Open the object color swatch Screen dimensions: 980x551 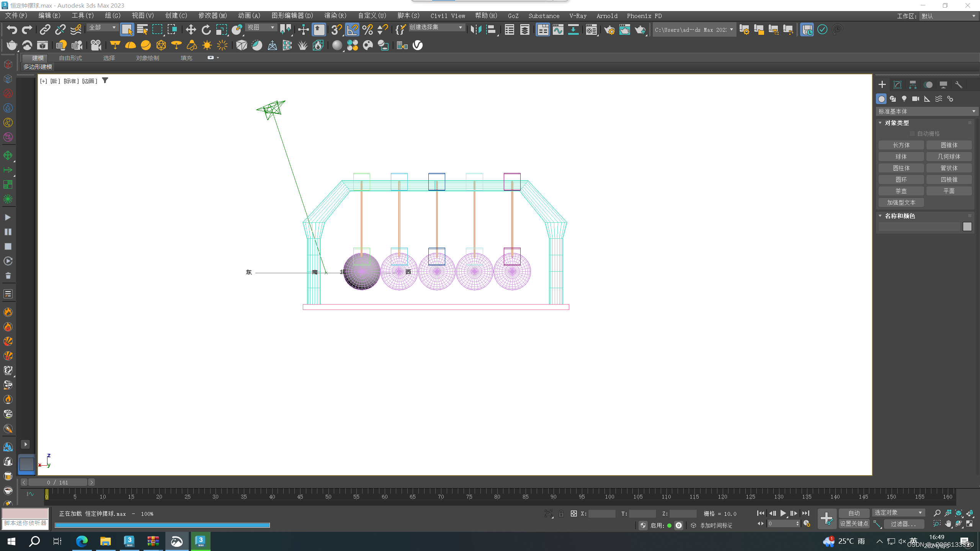[x=967, y=227]
